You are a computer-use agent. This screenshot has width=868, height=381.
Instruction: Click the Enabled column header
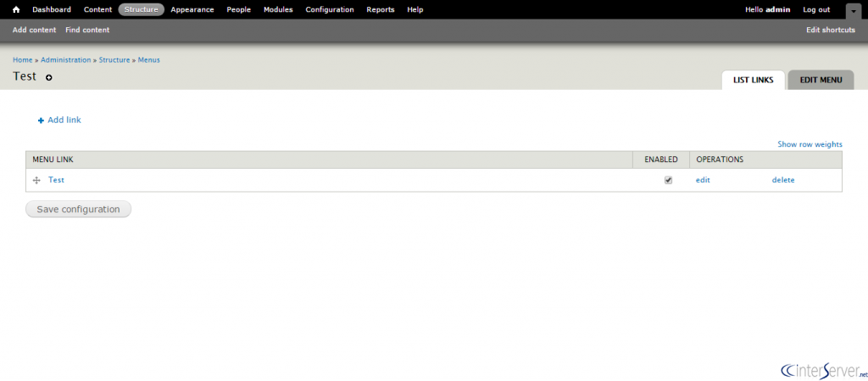tap(661, 160)
